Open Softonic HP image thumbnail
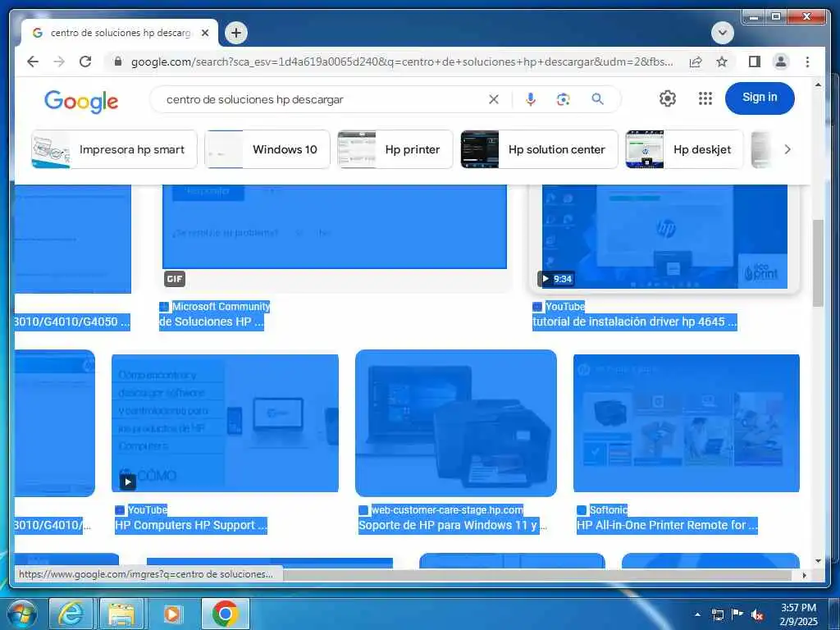Viewport: 840px width, 630px height. [x=687, y=422]
